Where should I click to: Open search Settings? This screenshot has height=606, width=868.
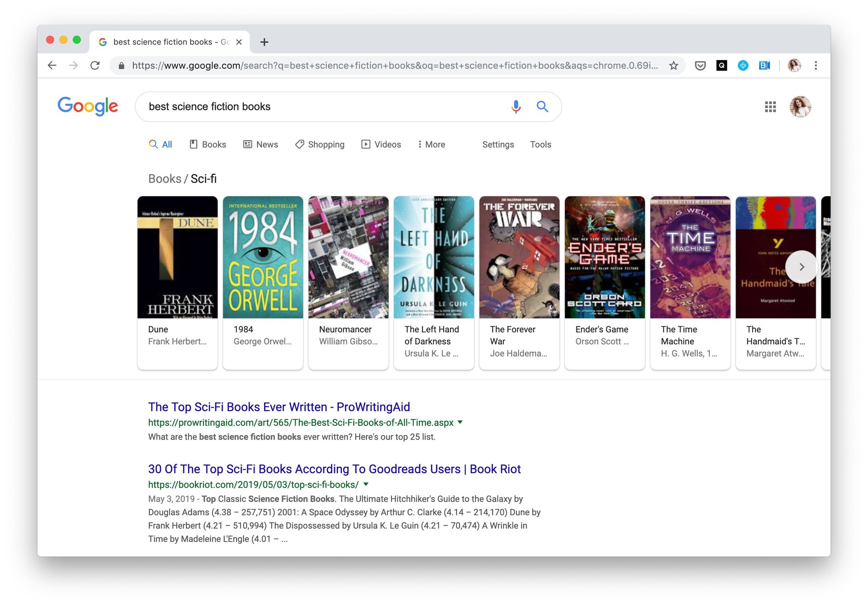coord(498,145)
